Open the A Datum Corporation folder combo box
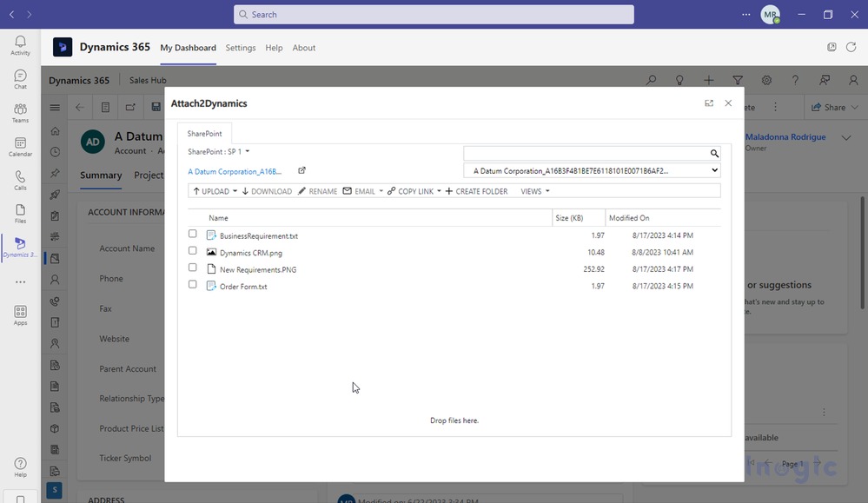The height and width of the screenshot is (503, 868). 592,171
